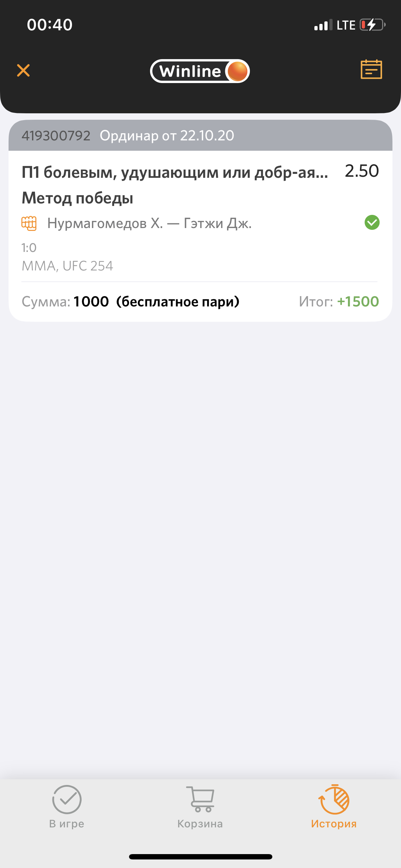Tap bet number 419300792
The image size is (401, 868).
56,136
